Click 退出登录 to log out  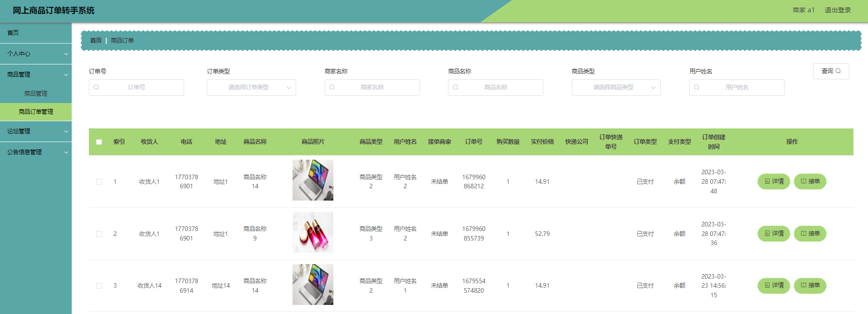point(838,10)
